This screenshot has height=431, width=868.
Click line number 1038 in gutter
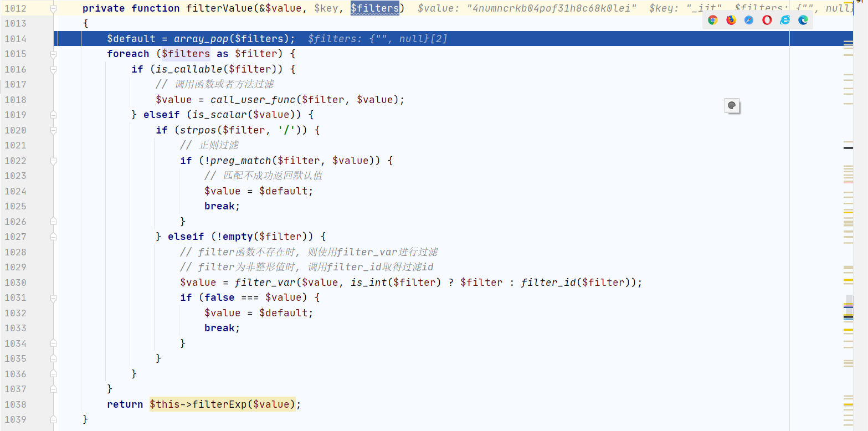[x=16, y=404]
